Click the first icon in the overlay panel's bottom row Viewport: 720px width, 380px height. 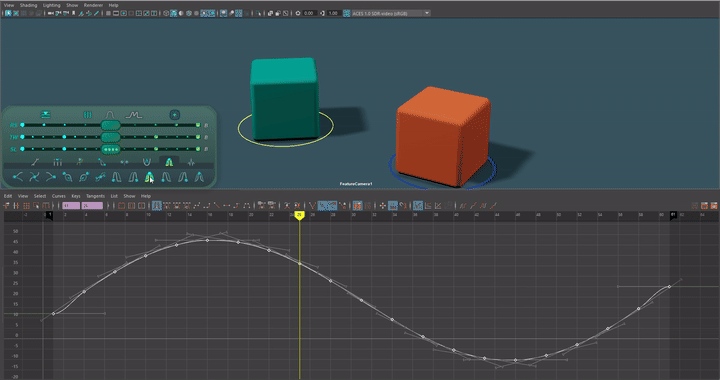point(17,177)
